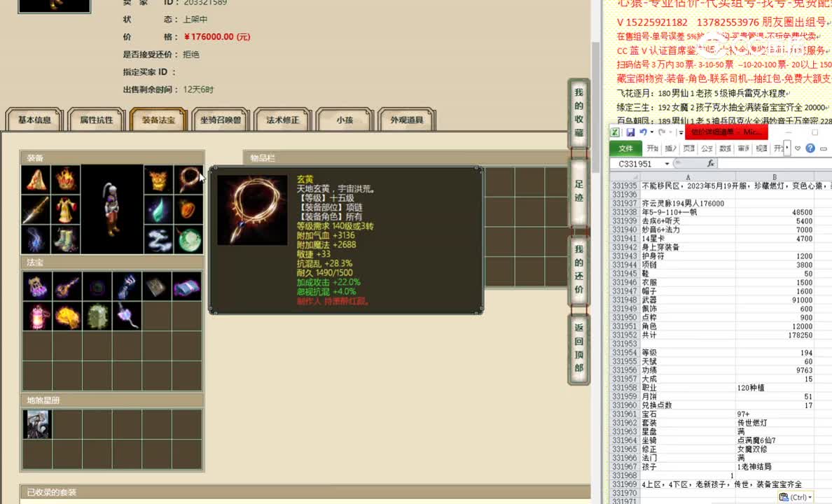Open the Excel 插入 ribbon tab
Screen dimensions: 832x504
coord(671,148)
